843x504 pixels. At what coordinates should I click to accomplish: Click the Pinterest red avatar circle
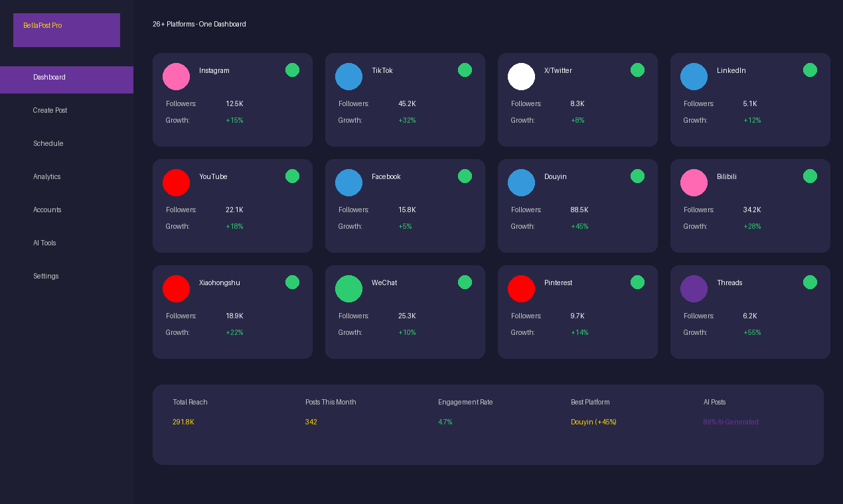coord(521,288)
